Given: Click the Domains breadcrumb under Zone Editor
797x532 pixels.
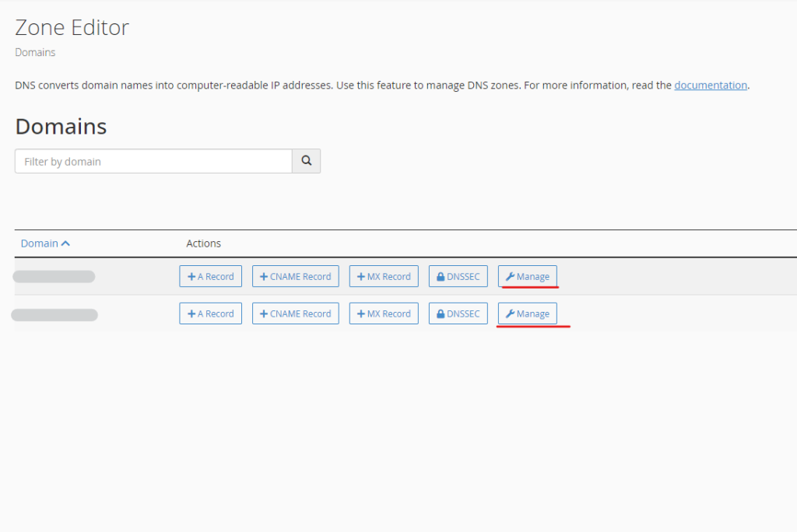Looking at the screenshot, I should (35, 52).
